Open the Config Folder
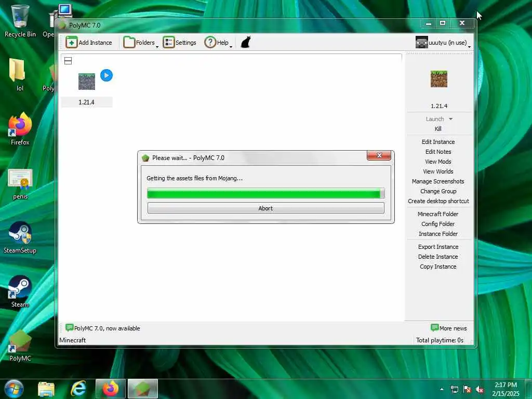The width and height of the screenshot is (532, 399). pyautogui.click(x=438, y=224)
